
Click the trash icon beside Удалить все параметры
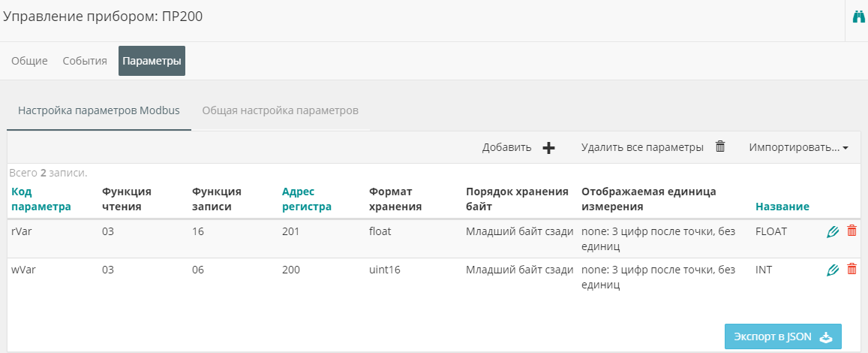(720, 146)
